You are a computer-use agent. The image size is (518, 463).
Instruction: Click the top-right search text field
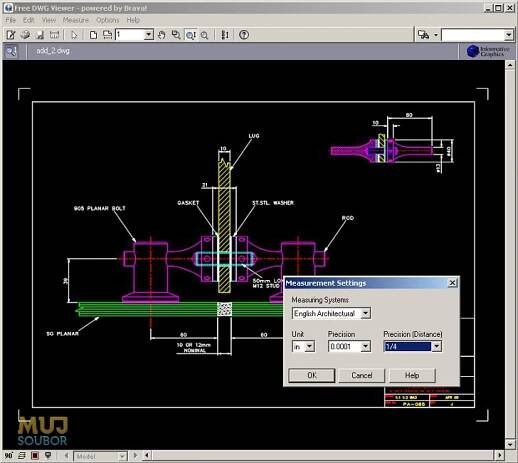coord(473,35)
